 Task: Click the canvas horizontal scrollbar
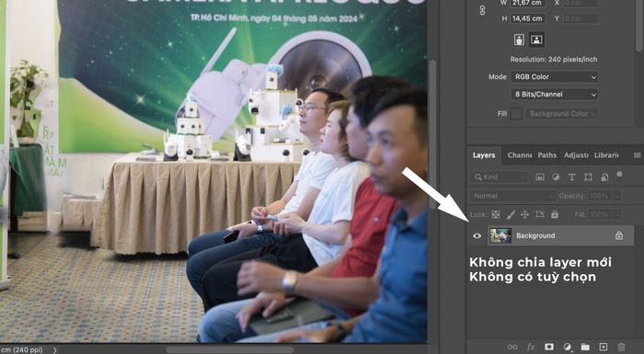230,350
